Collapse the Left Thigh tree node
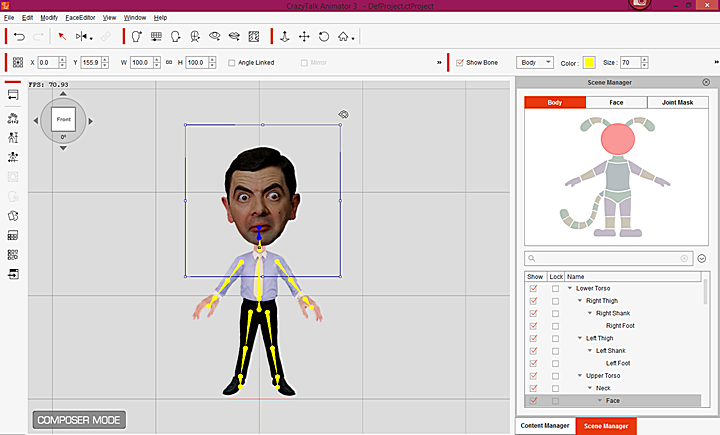 pyautogui.click(x=580, y=338)
